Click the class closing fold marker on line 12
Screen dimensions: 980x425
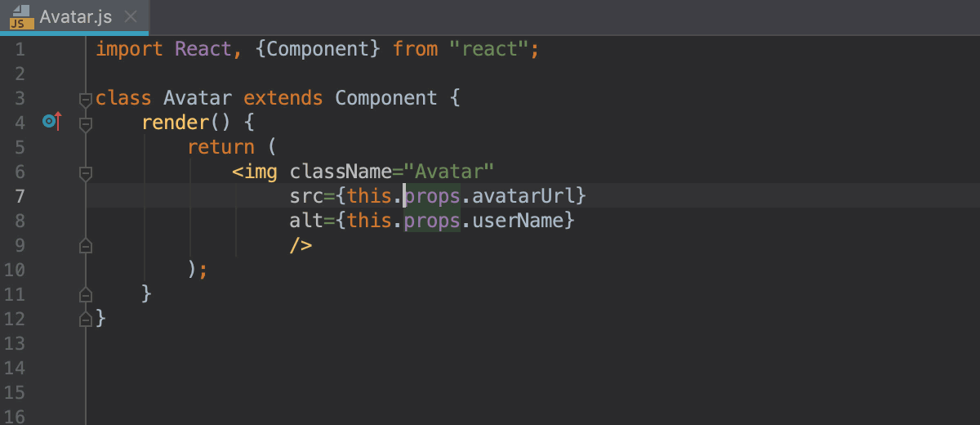85,319
